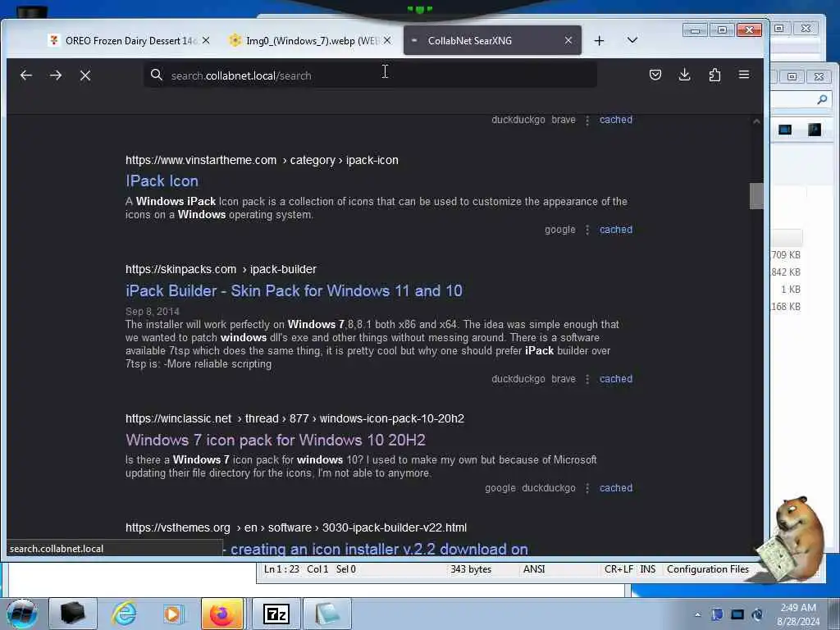Select the 842 KB file row in Explorer
This screenshot has height=630, width=840.
[x=787, y=272]
